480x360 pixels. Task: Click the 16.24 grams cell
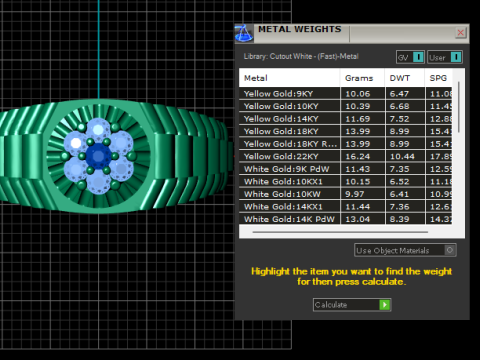(x=362, y=156)
